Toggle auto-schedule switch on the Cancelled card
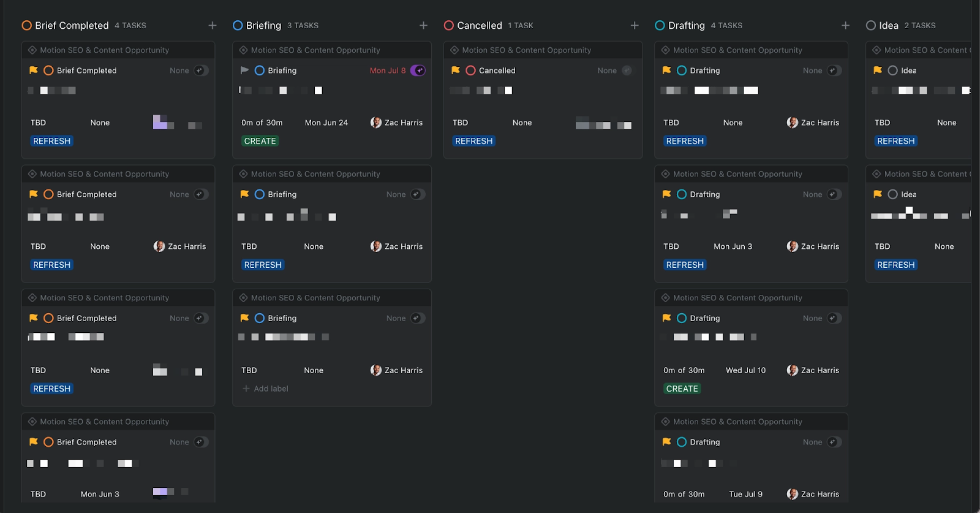Image resolution: width=980 pixels, height=513 pixels. coord(627,70)
